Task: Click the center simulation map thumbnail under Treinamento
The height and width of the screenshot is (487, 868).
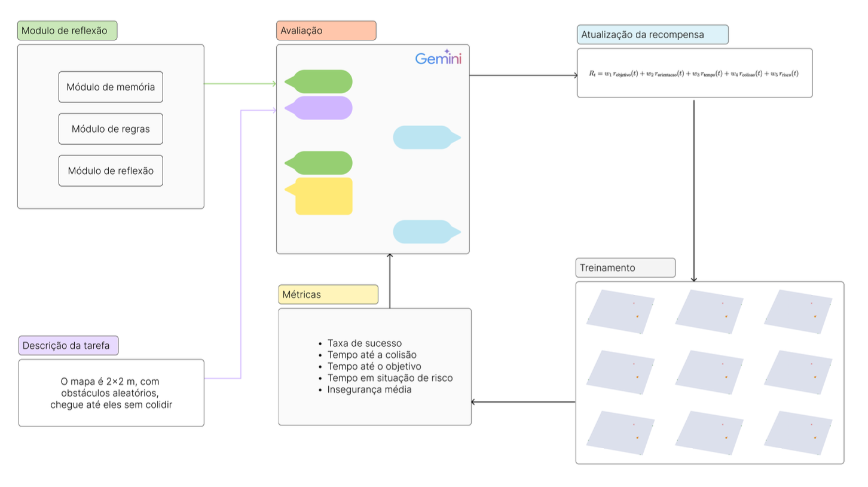Action: [710, 372]
